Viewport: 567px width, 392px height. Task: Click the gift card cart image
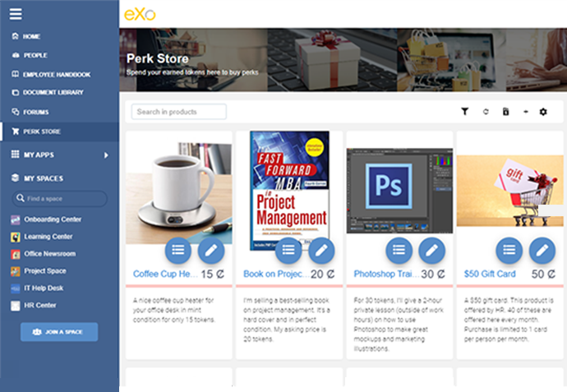tap(509, 191)
